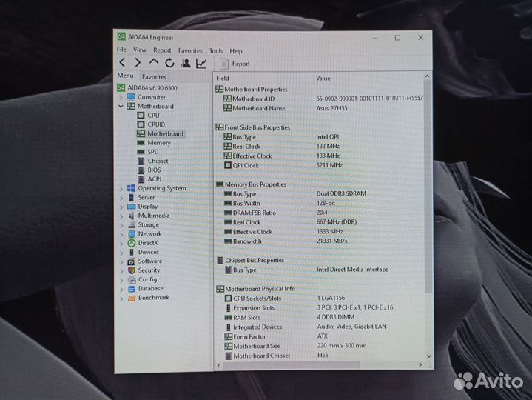Expand the Computer tree node
The height and width of the screenshot is (400, 532).
click(121, 97)
